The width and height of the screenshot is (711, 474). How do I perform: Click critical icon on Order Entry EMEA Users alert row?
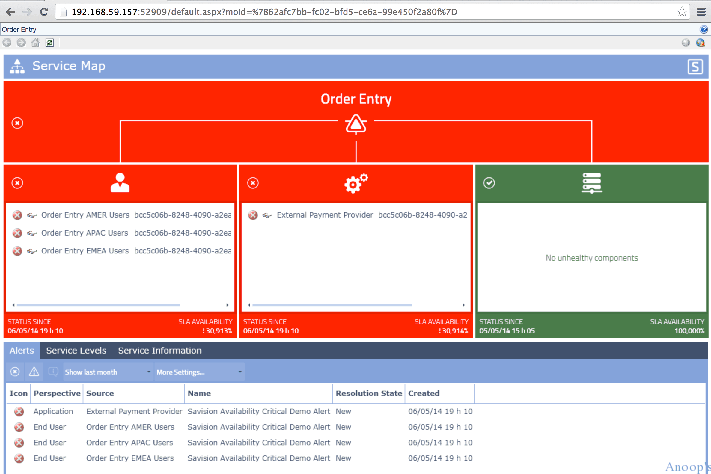click(19, 459)
